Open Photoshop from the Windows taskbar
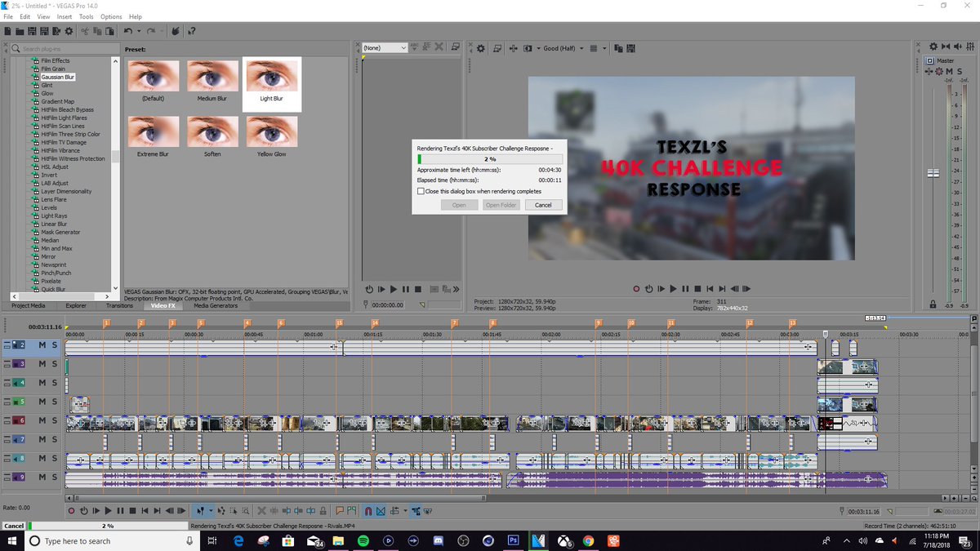The image size is (980, 551). pyautogui.click(x=514, y=540)
